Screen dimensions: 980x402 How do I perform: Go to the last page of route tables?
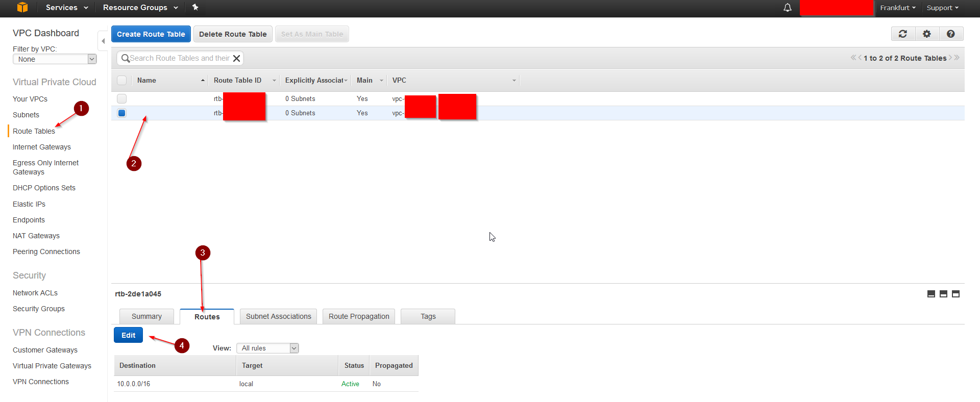(957, 58)
